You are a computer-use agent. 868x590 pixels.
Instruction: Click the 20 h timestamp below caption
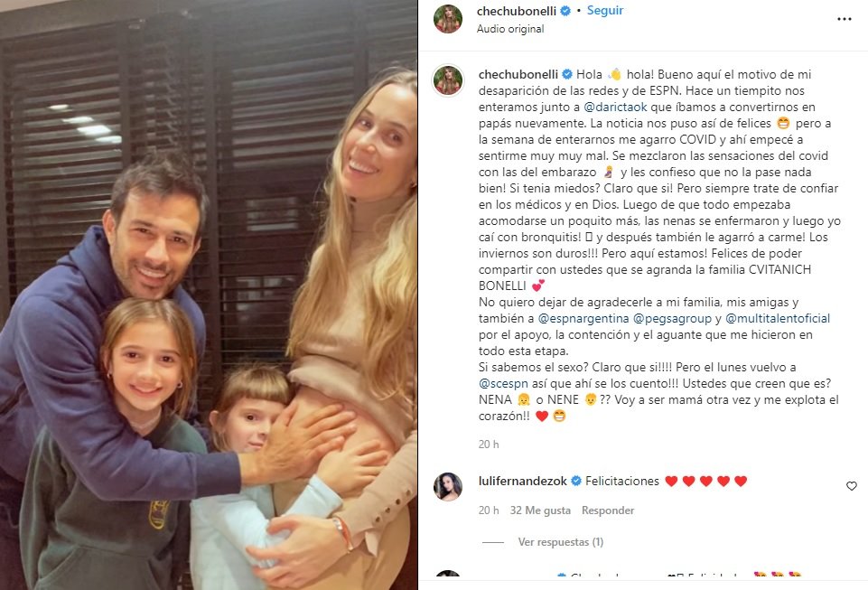click(x=489, y=445)
